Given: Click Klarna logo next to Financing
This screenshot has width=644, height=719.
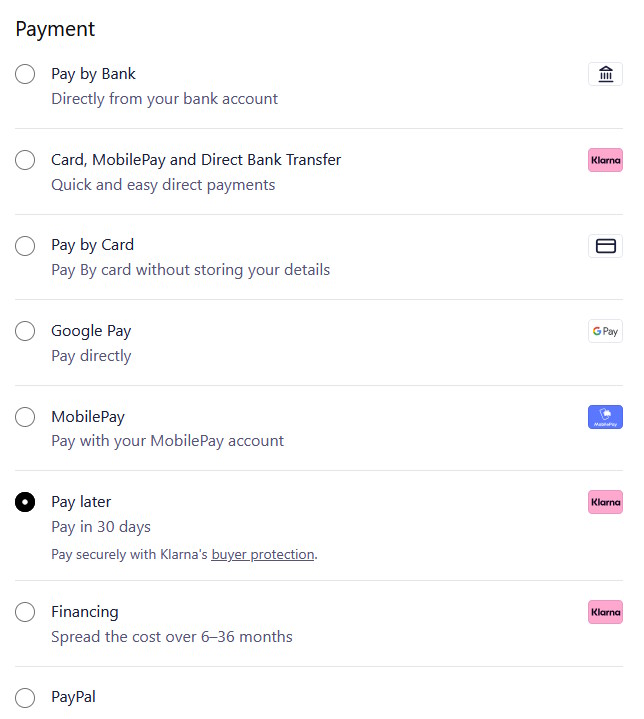Looking at the screenshot, I should point(605,612).
